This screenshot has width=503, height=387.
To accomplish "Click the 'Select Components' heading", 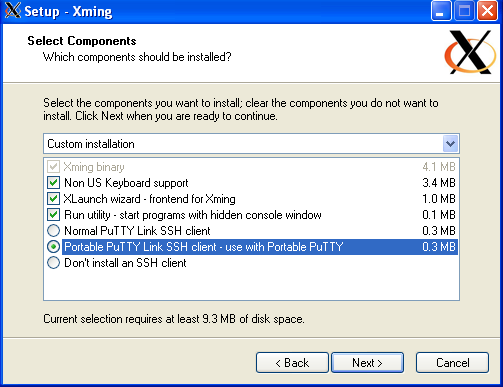I will pos(82,41).
